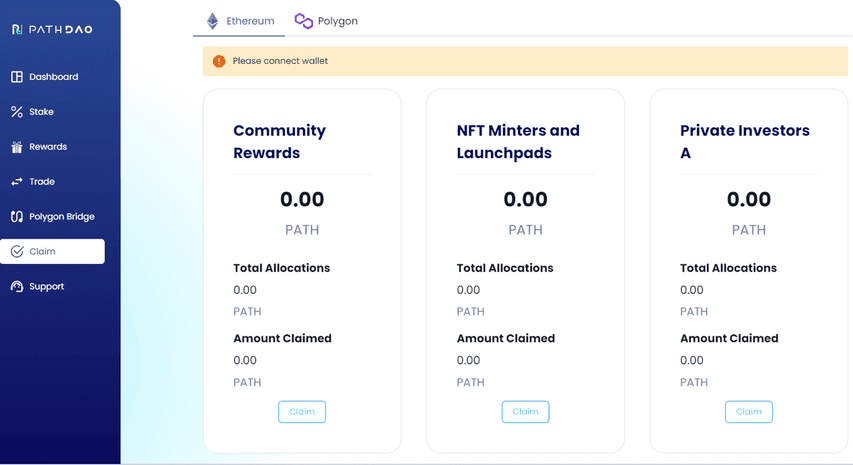
Task: Click the Stake percent icon
Action: 17,111
